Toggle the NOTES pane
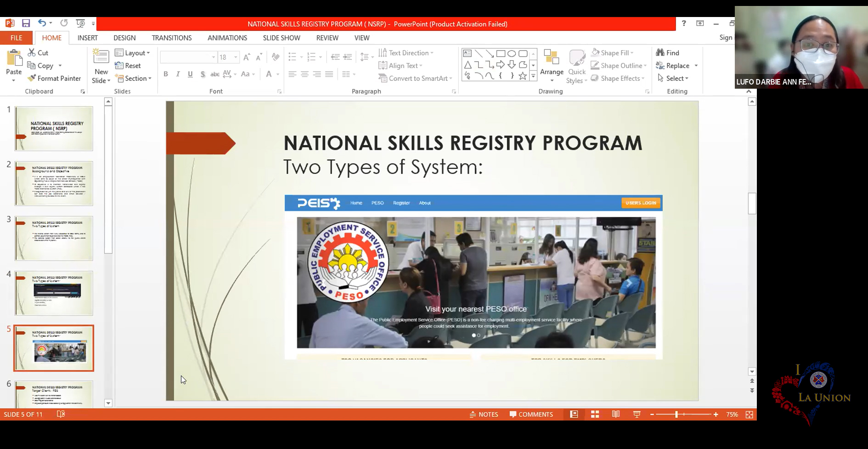This screenshot has height=449, width=868. pos(484,415)
